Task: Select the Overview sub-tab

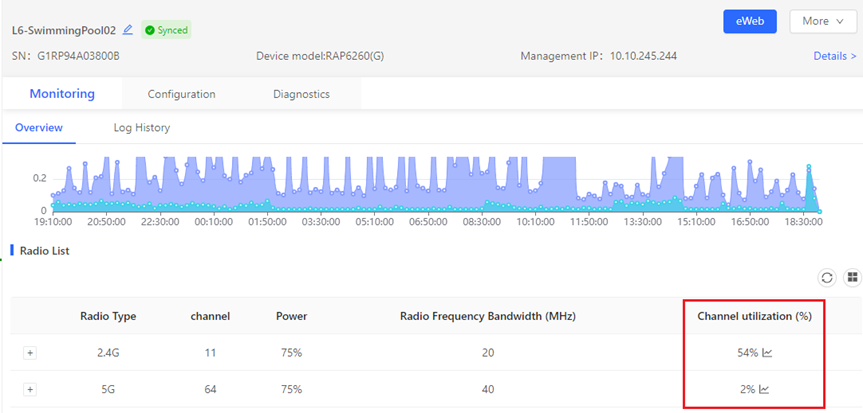Action: 39,128
